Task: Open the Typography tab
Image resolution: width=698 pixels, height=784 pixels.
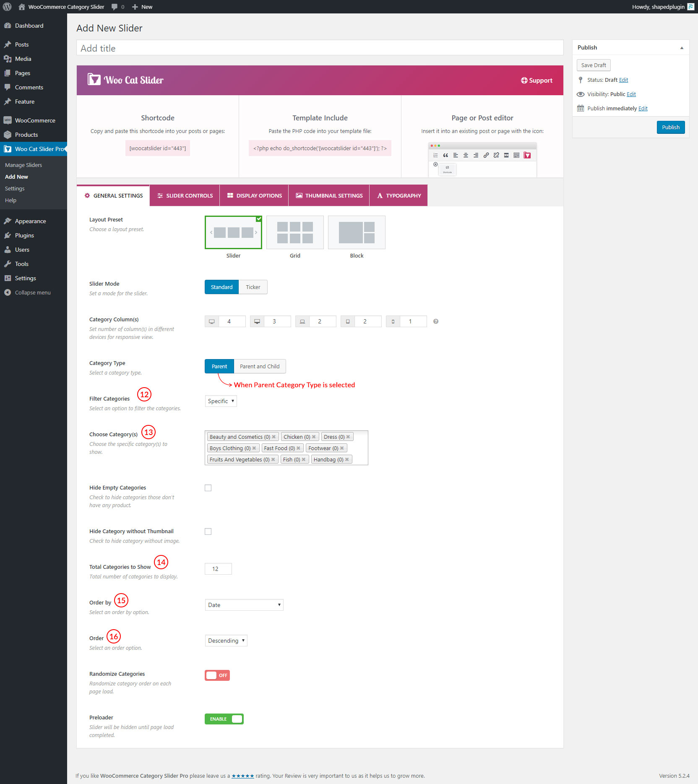Action: (398, 195)
